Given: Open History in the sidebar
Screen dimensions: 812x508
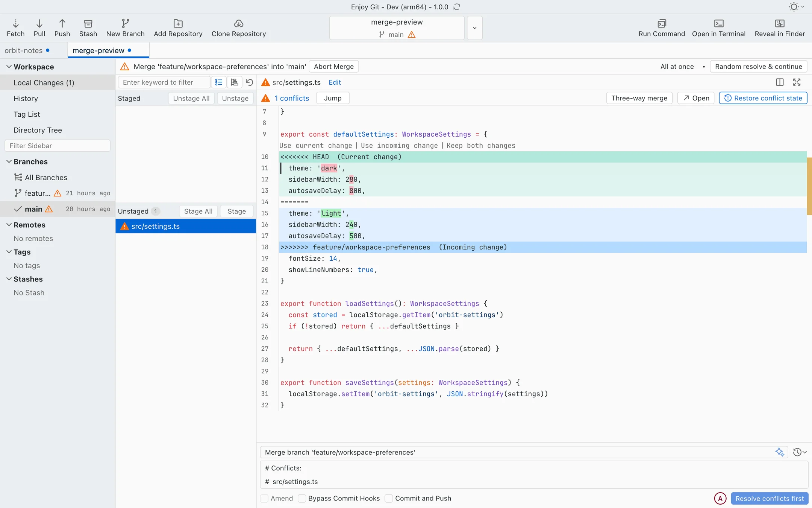Looking at the screenshot, I should (58, 98).
